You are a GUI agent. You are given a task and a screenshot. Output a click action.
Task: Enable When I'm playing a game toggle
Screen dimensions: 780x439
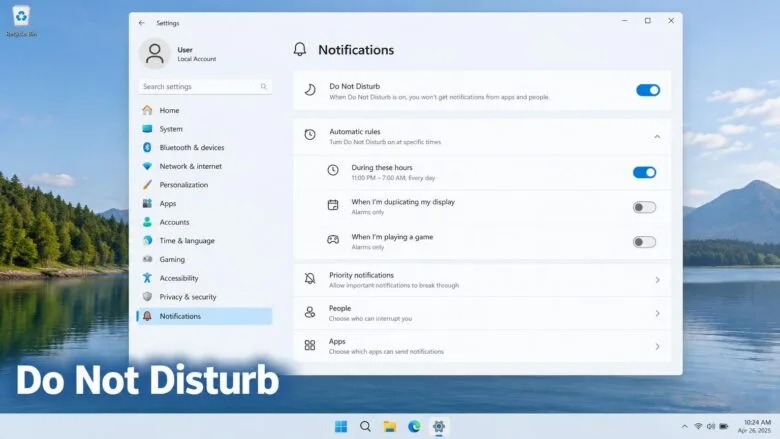[644, 242]
